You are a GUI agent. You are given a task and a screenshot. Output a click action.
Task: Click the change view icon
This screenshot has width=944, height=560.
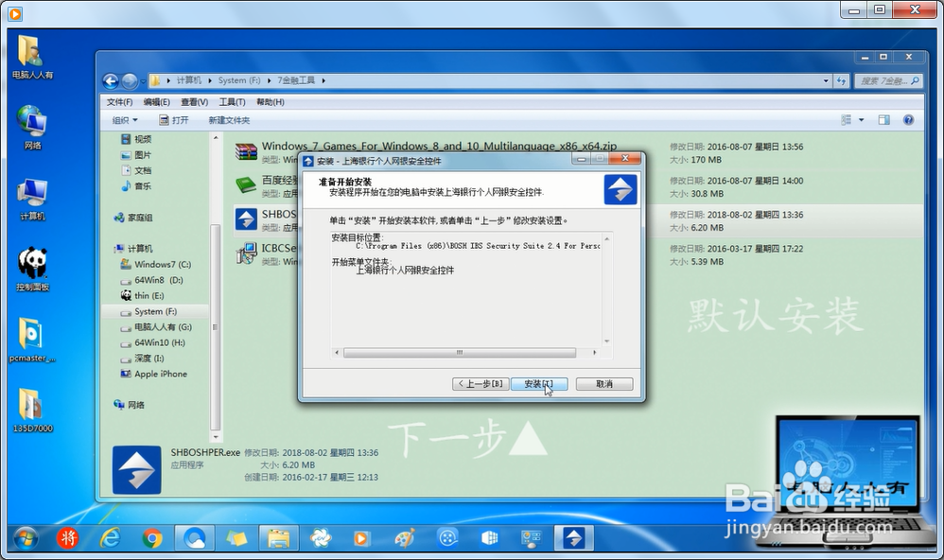click(x=846, y=120)
